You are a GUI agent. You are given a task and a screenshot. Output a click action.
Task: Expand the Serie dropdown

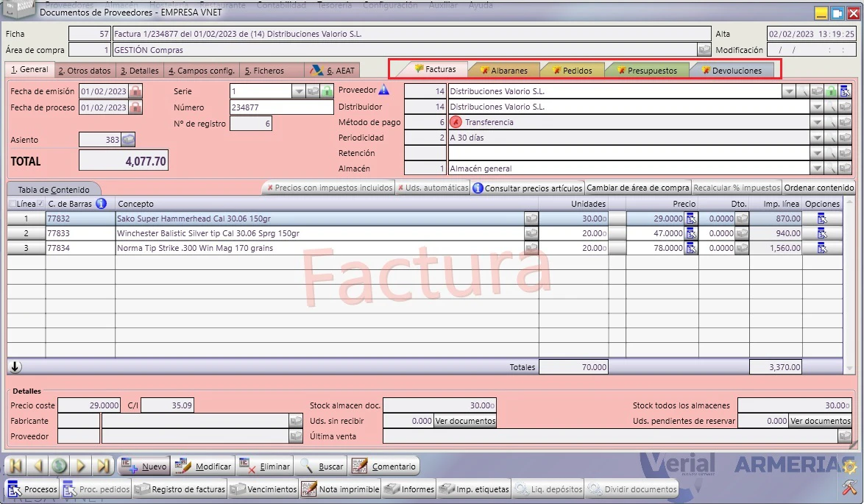[298, 91]
